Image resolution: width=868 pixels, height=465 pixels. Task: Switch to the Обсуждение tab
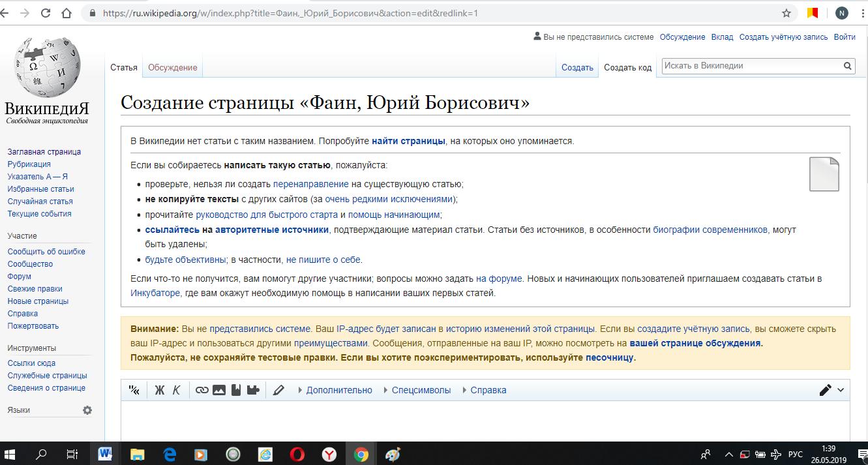coord(172,67)
